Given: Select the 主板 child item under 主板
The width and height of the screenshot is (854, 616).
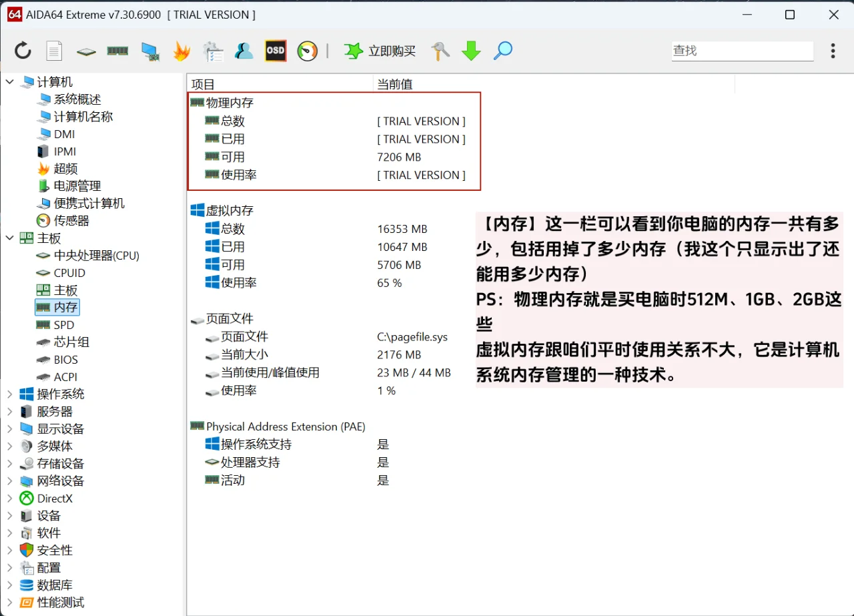Looking at the screenshot, I should click(x=66, y=290).
